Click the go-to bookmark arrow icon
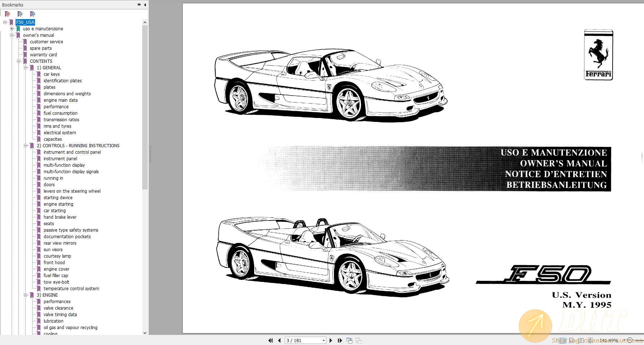The image size is (644, 345). click(x=32, y=14)
